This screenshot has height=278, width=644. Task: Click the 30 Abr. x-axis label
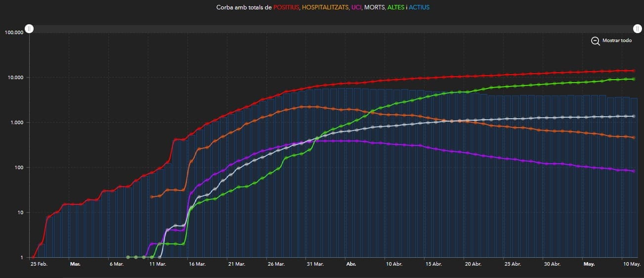tap(552, 264)
